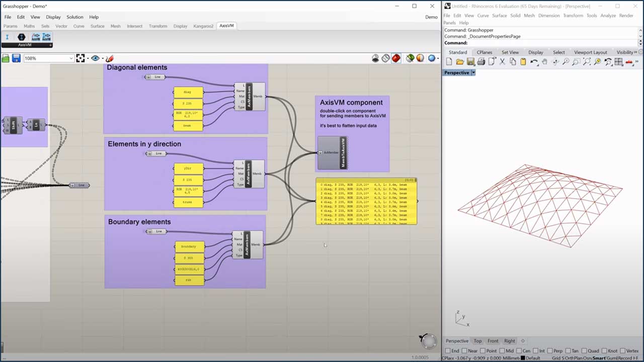This screenshot has width=644, height=362.
Task: Click the Save icon in Rhino toolbar
Action: point(470,62)
